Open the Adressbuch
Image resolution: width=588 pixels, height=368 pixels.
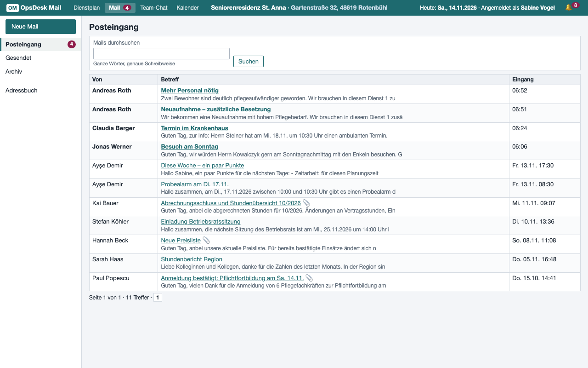pyautogui.click(x=40, y=91)
